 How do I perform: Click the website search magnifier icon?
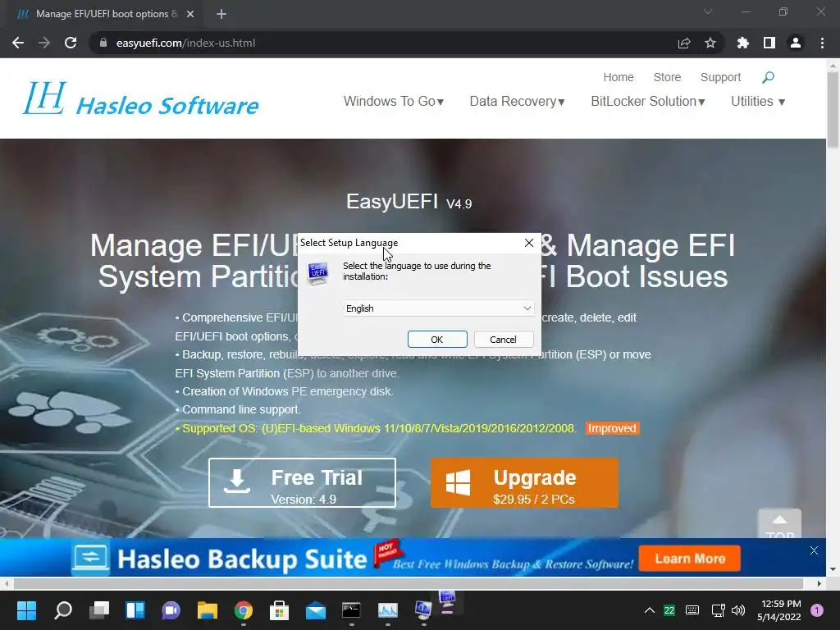tap(768, 77)
